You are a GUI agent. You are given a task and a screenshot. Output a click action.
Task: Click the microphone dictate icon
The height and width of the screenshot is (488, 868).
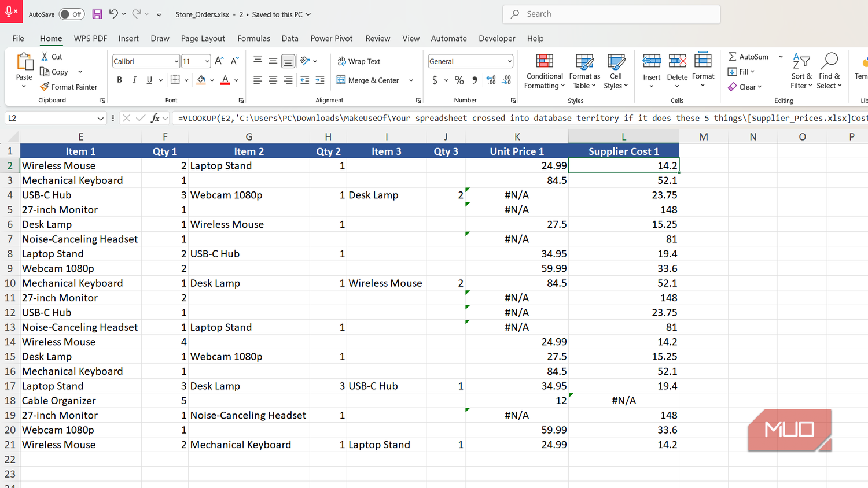[11, 11]
